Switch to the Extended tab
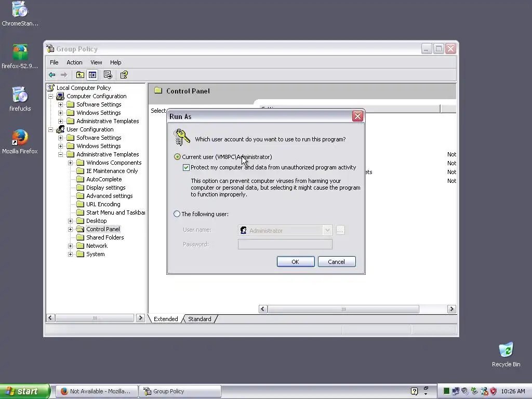Image resolution: width=532 pixels, height=399 pixels. (166, 319)
